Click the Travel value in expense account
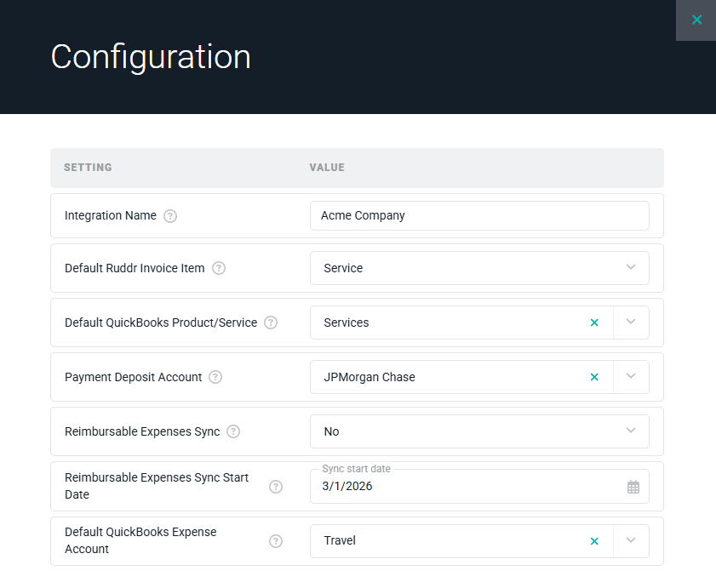The height and width of the screenshot is (588, 716). 341,541
